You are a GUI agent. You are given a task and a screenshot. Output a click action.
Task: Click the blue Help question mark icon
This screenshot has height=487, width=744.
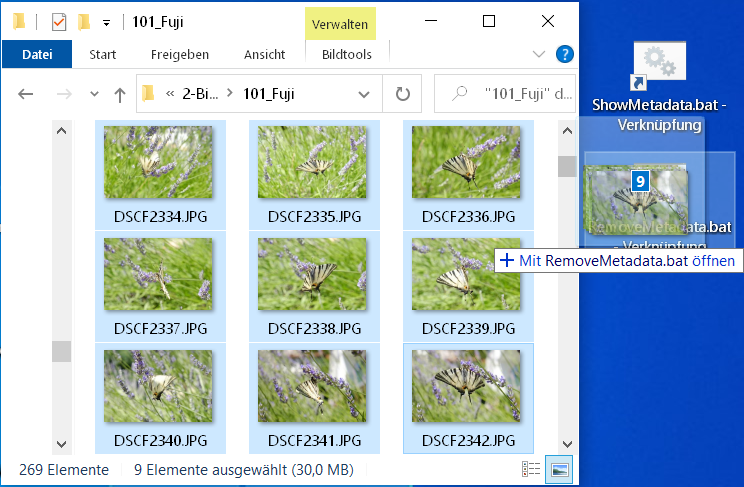pos(564,54)
